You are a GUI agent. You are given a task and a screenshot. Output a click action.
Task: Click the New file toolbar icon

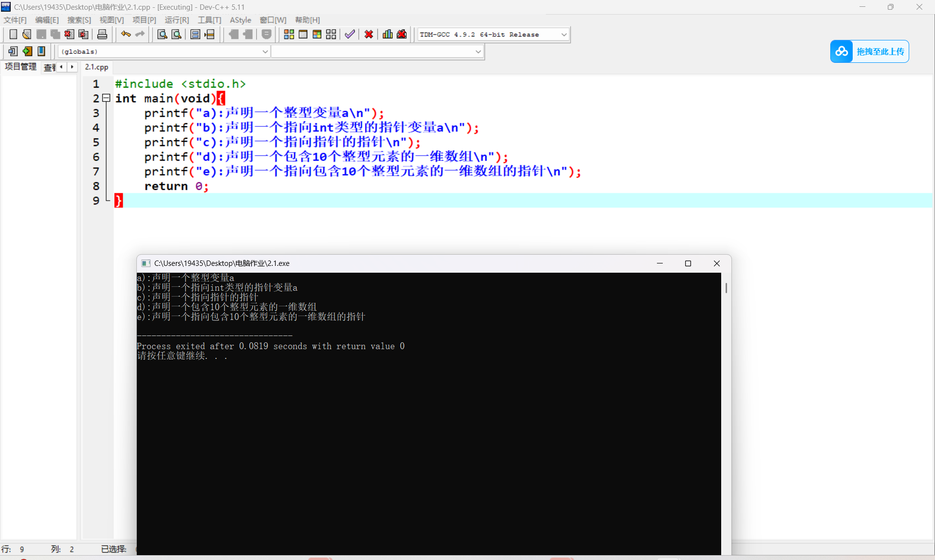coord(13,35)
